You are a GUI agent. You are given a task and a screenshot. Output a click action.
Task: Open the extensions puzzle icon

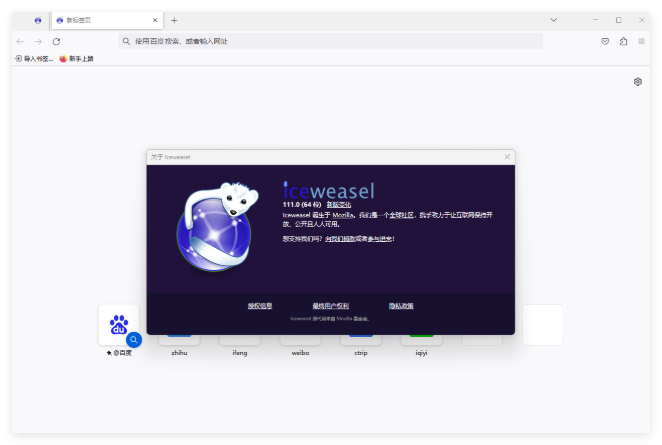click(x=624, y=41)
